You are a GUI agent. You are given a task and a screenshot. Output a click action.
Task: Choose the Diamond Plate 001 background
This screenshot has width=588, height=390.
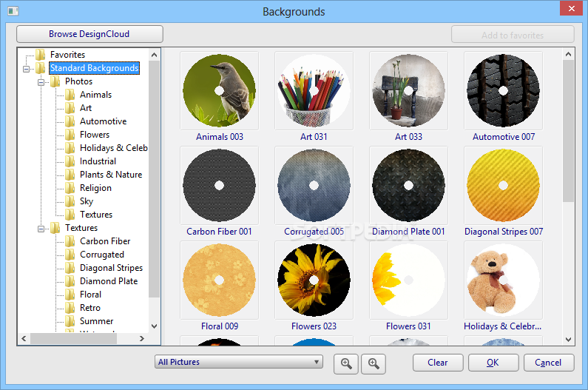(x=408, y=186)
